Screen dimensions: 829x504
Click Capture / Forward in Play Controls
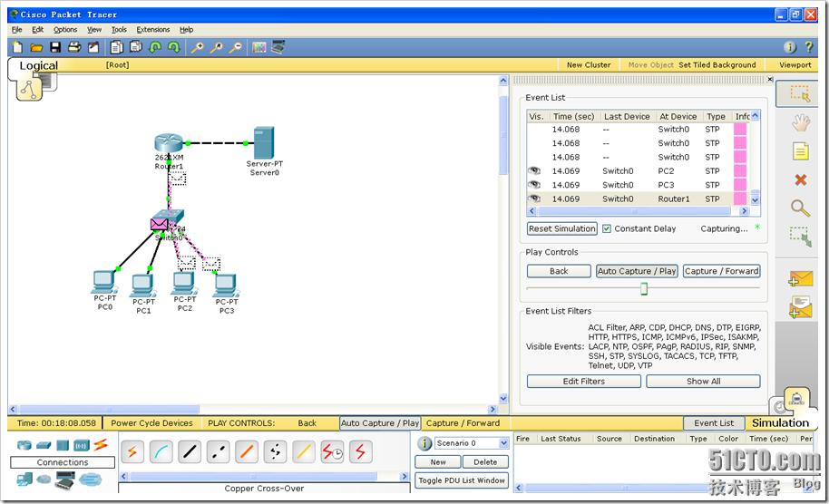(722, 271)
